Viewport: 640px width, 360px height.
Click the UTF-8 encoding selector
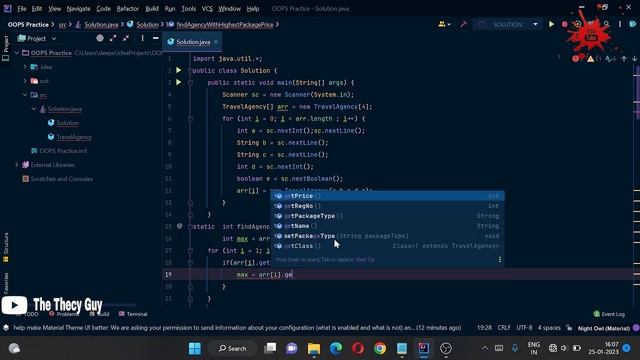(x=524, y=328)
